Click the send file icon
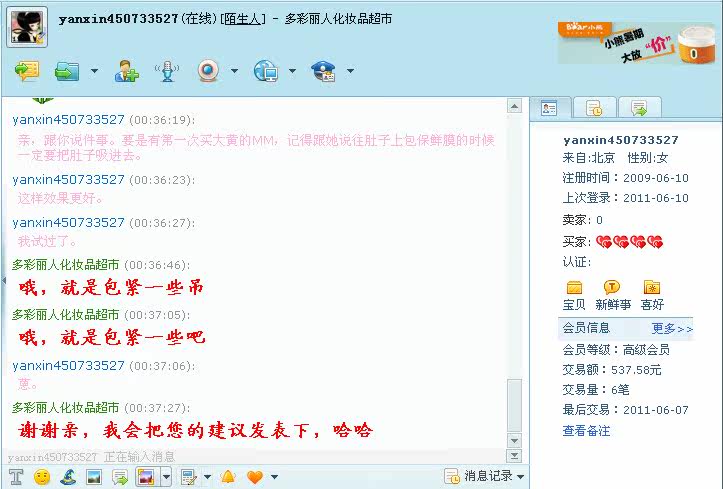The width and height of the screenshot is (723, 489). pos(67,71)
